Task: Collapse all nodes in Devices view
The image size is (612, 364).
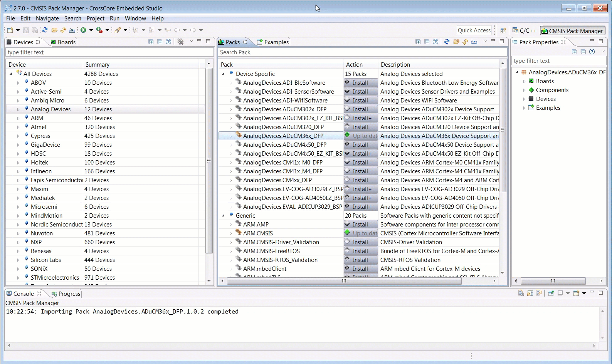Action: [x=160, y=42]
